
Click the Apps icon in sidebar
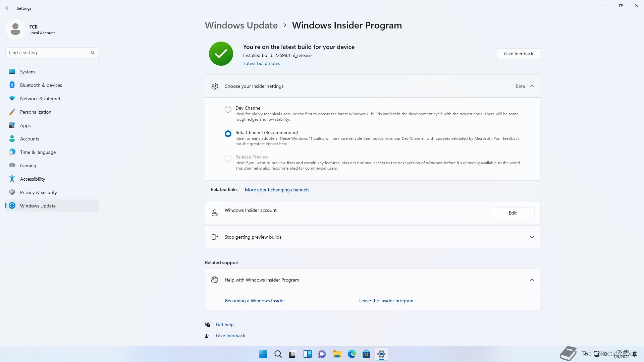(x=12, y=125)
